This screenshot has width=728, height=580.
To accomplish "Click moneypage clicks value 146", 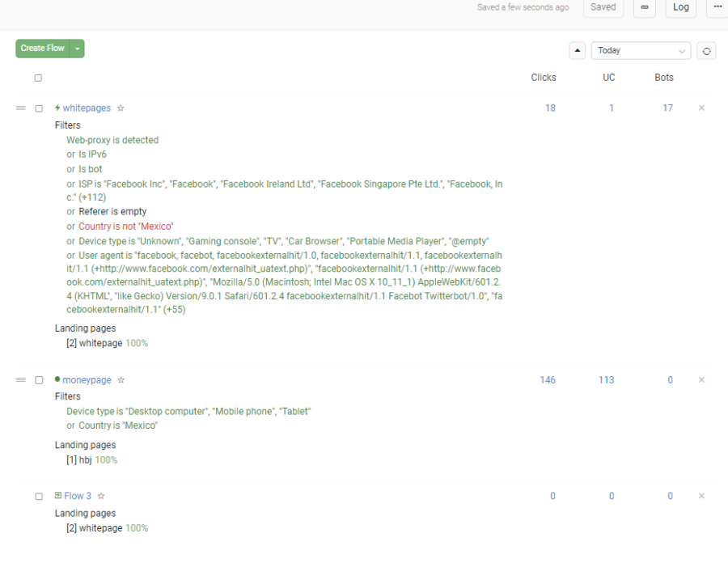I will (548, 380).
